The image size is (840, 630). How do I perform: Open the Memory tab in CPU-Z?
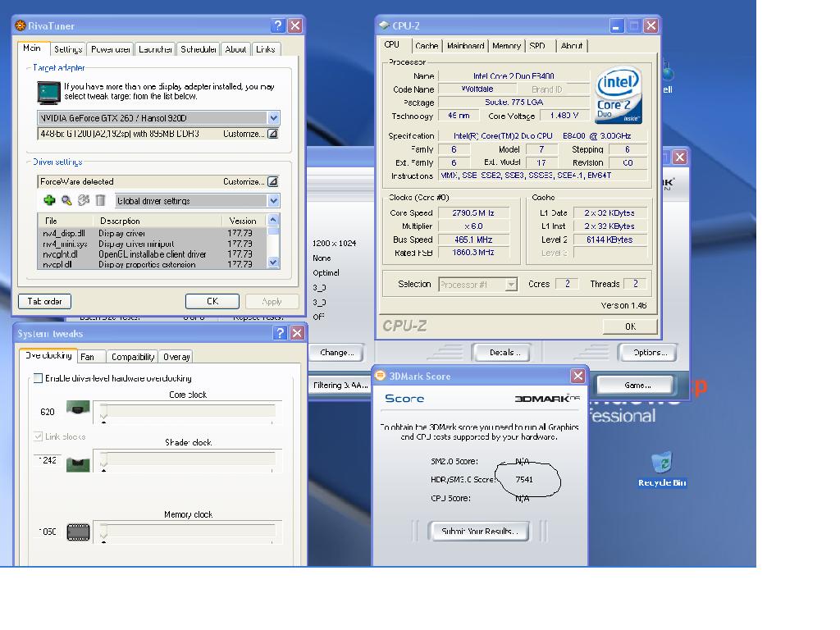tap(506, 46)
